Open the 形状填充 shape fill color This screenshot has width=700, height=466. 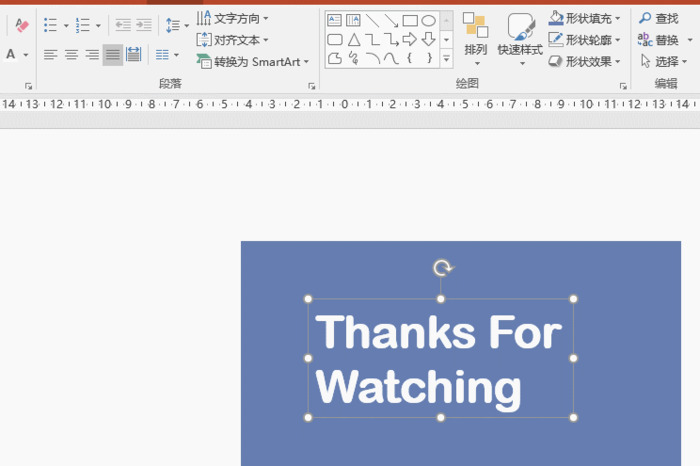585,18
